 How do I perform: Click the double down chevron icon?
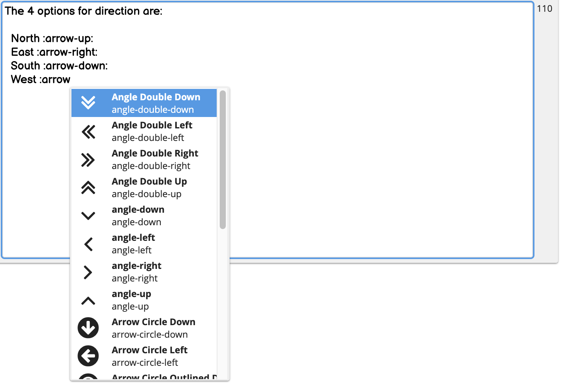coord(88,103)
